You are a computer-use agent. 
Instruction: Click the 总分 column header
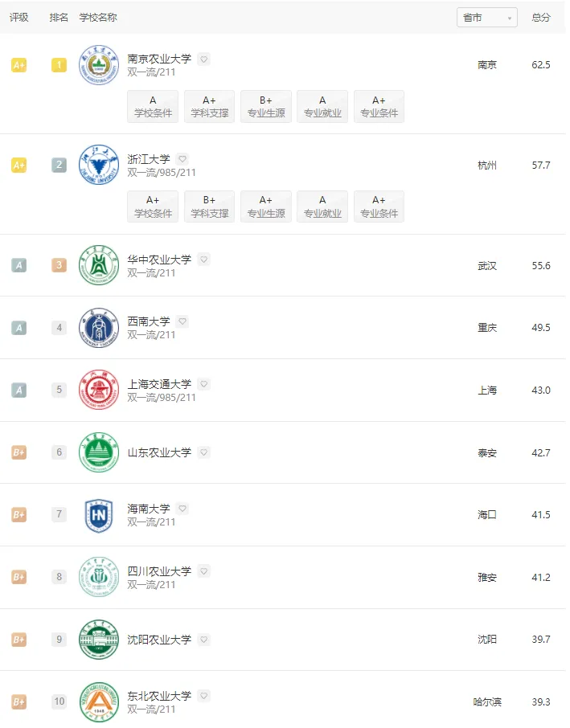click(541, 18)
